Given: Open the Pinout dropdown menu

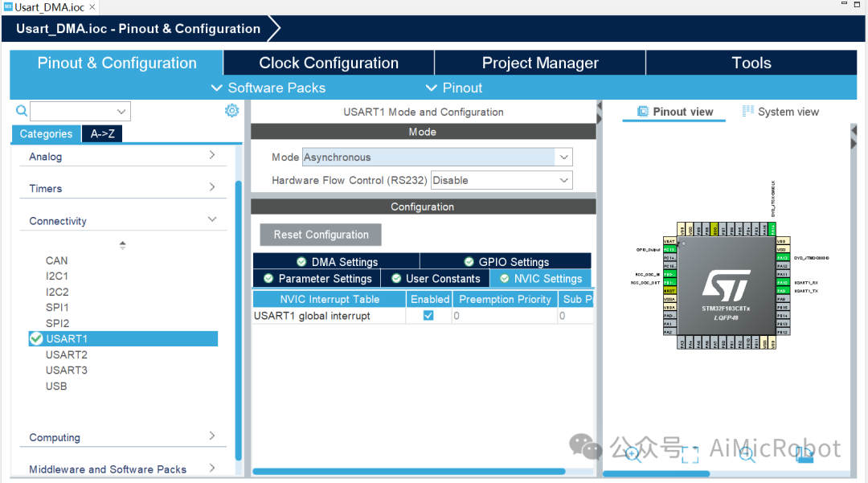Looking at the screenshot, I should pyautogui.click(x=454, y=88).
